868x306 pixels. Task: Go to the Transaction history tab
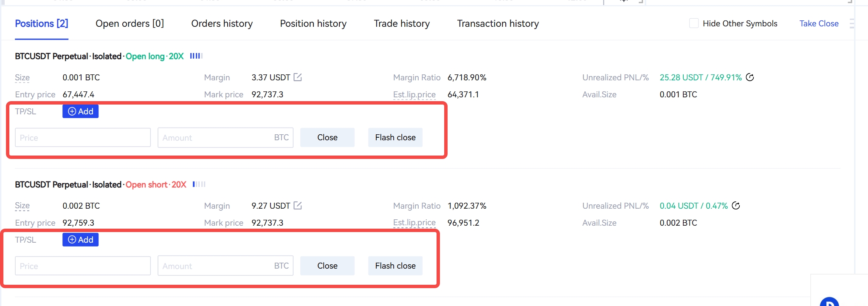tap(498, 23)
